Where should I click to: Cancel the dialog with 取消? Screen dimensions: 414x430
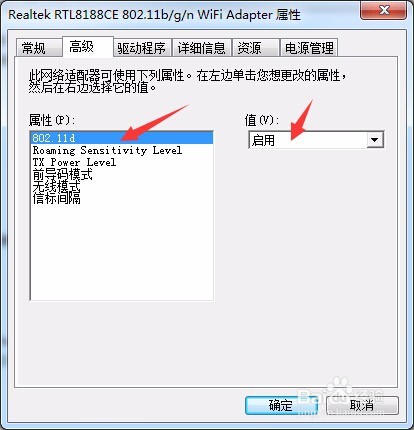coord(362,405)
